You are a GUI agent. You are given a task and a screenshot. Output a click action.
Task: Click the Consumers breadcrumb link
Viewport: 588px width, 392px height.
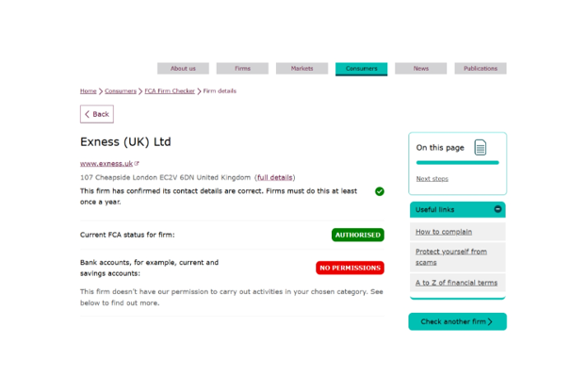point(121,90)
